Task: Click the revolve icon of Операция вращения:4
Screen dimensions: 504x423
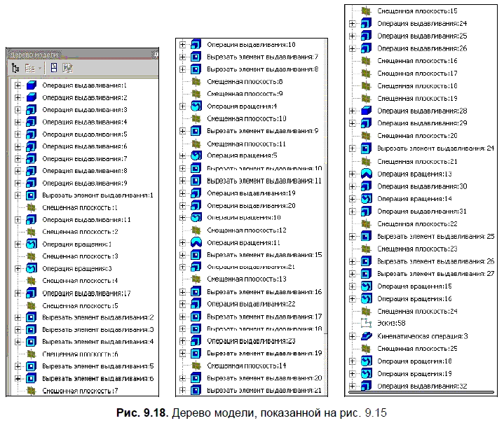Action: (x=196, y=106)
